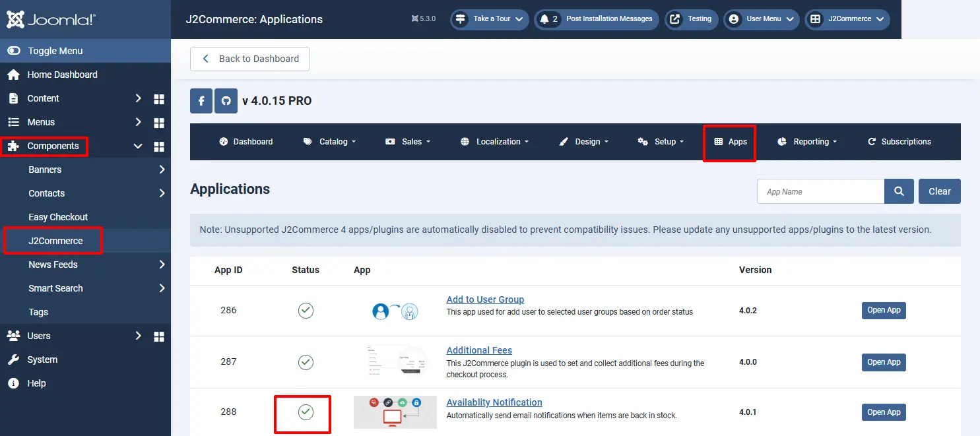Open the Design dropdown menu
The height and width of the screenshot is (436, 980).
[x=583, y=142]
